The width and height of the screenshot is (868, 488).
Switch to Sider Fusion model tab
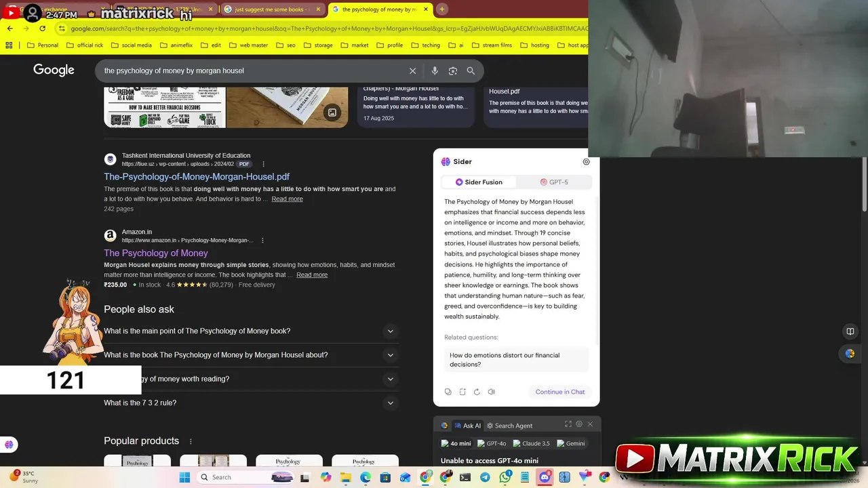tap(479, 182)
